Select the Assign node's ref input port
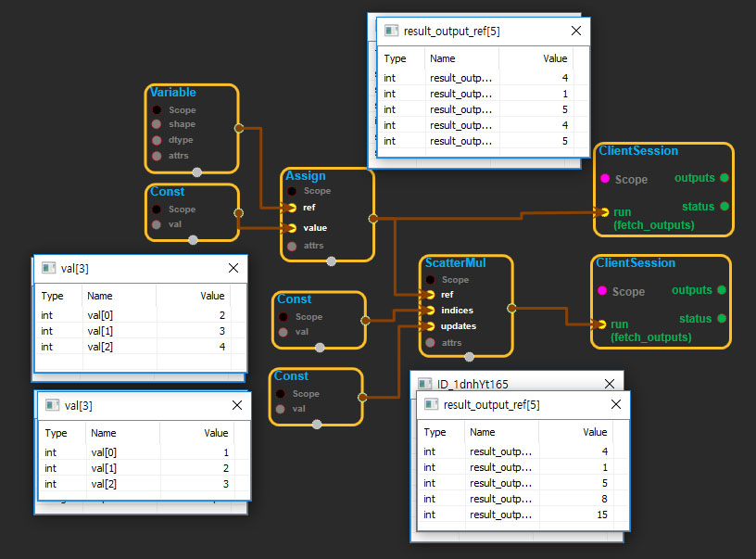Viewport: 756px width, 559px height. pos(292,208)
